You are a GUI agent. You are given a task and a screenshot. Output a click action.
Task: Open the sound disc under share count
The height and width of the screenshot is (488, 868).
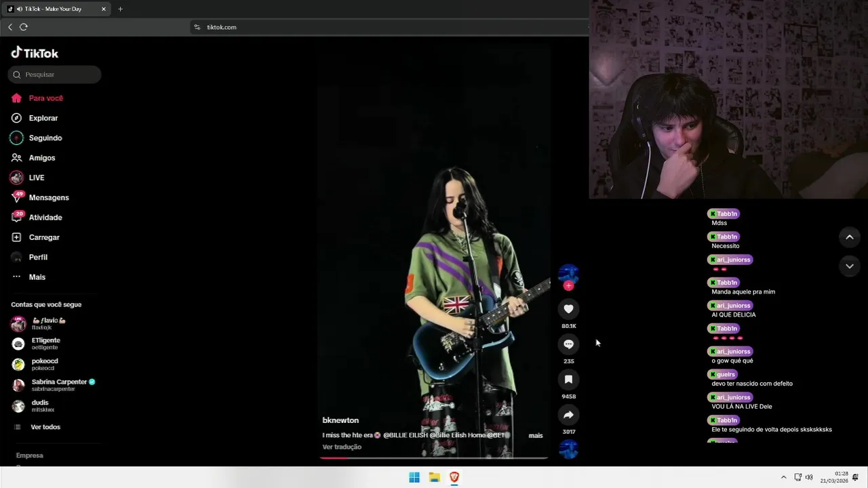coord(568,449)
